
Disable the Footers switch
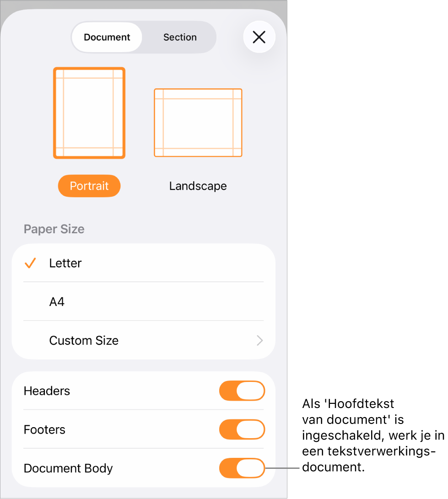242,429
